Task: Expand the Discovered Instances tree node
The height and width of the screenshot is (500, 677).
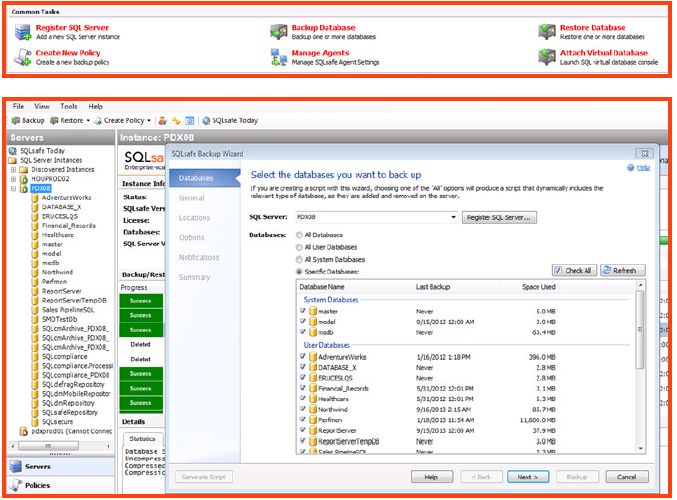Action: click(13, 169)
